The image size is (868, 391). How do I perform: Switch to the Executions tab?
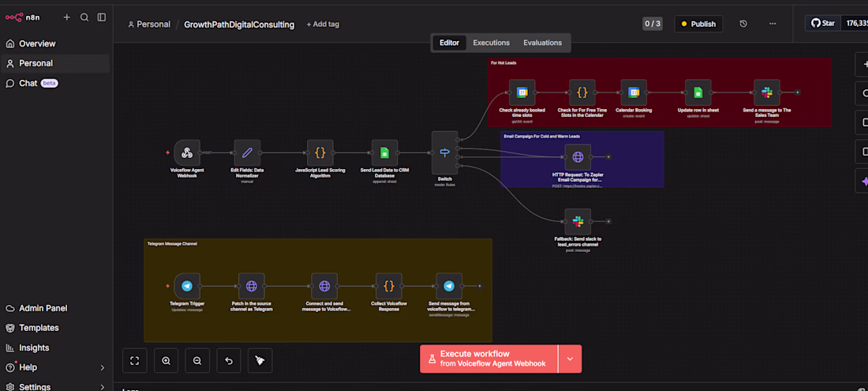coord(491,43)
